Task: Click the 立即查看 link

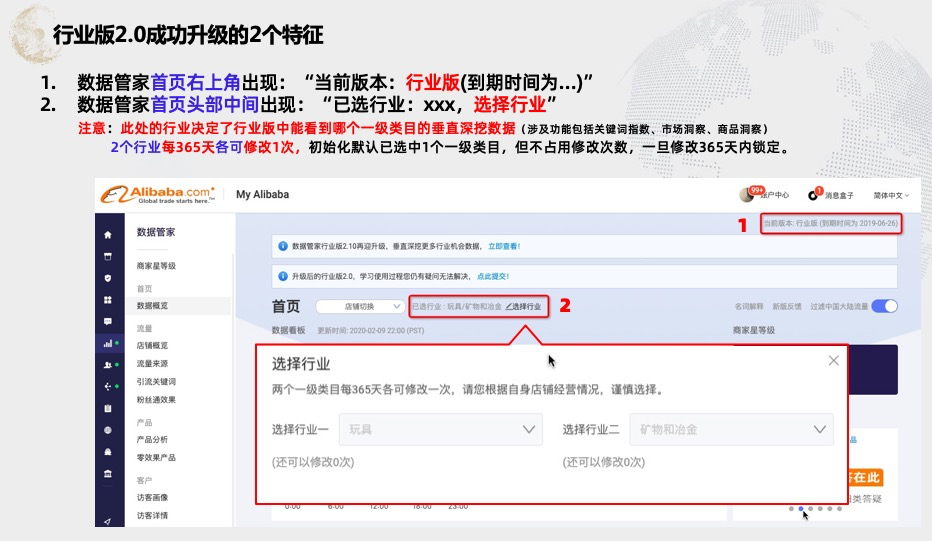Action: (503, 246)
